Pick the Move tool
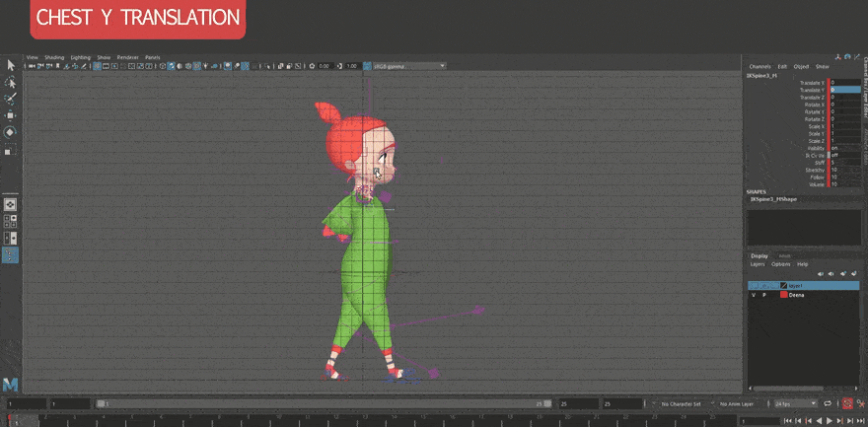The height and width of the screenshot is (427, 868). point(10,115)
